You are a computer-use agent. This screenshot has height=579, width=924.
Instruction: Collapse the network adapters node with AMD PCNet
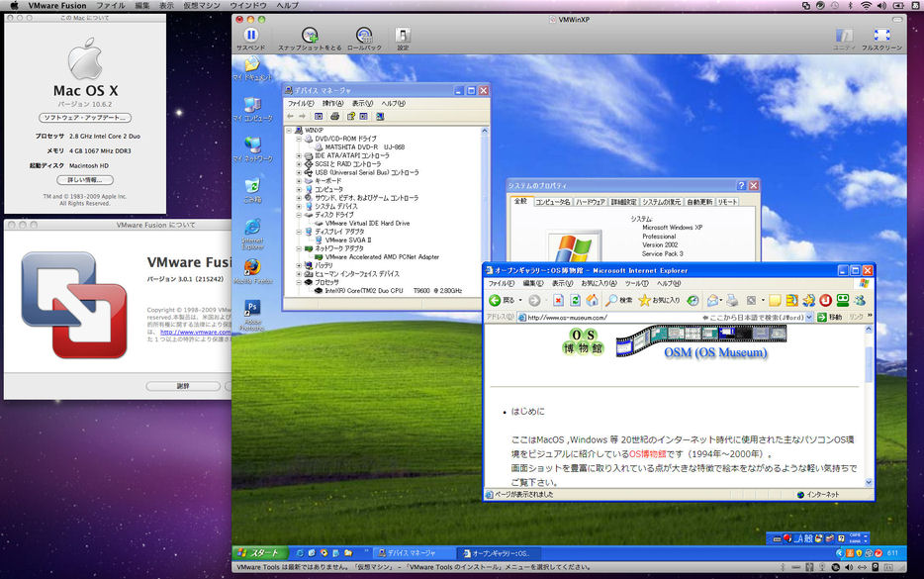point(300,248)
